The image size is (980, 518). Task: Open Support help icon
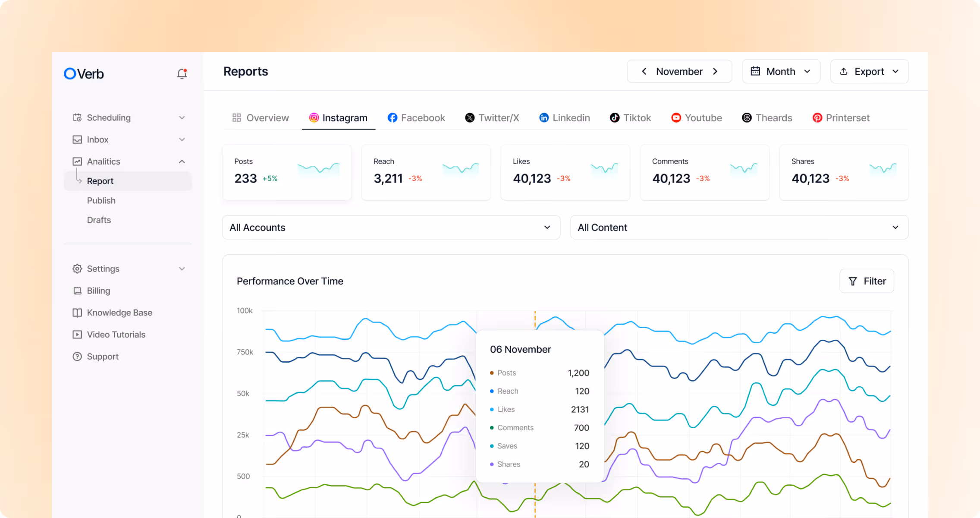pyautogui.click(x=77, y=357)
